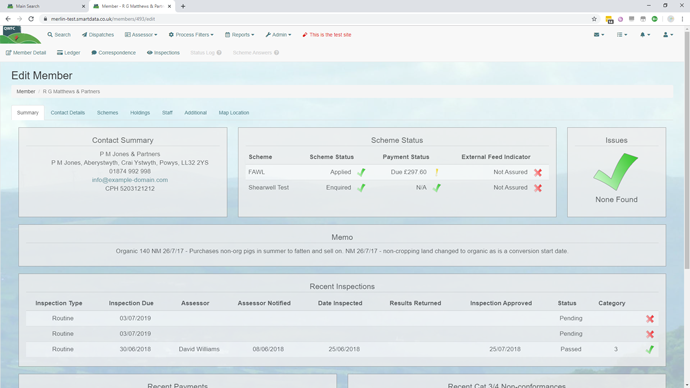Open the browser profile avatar
The height and width of the screenshot is (388, 690).
point(671,19)
